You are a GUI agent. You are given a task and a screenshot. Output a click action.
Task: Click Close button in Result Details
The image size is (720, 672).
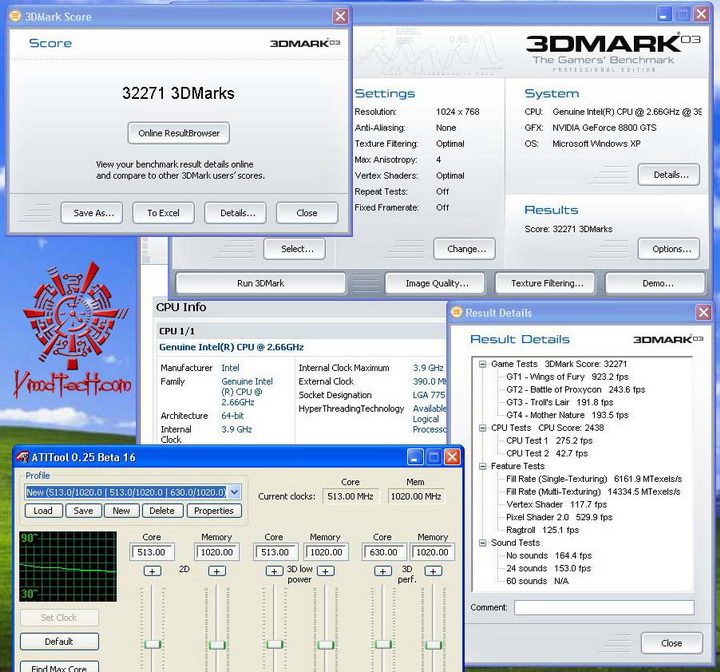click(x=672, y=643)
